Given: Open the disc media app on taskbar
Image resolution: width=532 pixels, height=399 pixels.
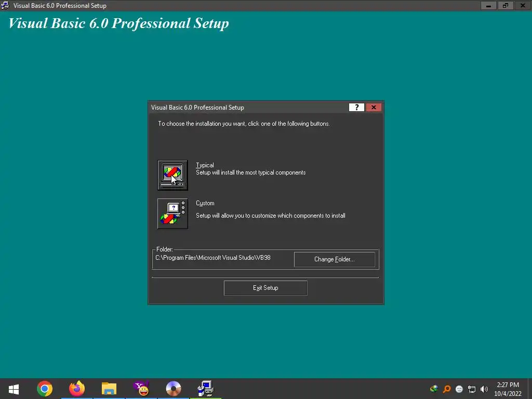Looking at the screenshot, I should click(174, 389).
